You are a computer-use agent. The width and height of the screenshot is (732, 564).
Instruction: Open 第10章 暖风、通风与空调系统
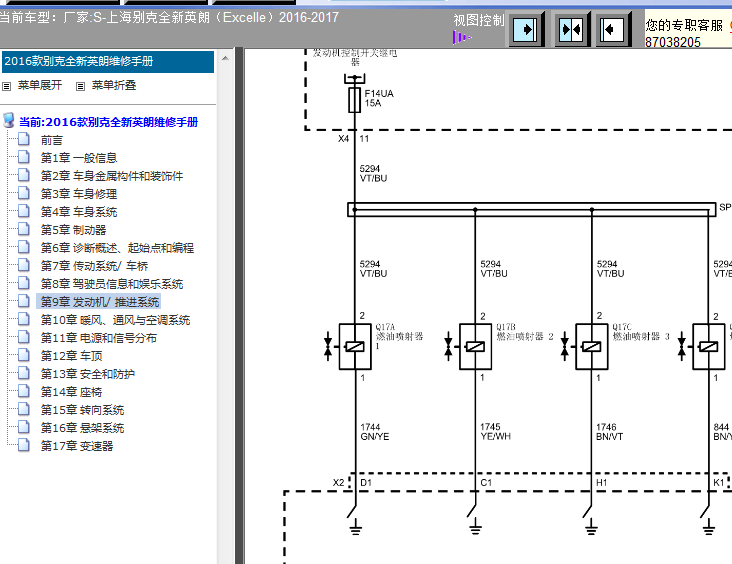[x=115, y=320]
